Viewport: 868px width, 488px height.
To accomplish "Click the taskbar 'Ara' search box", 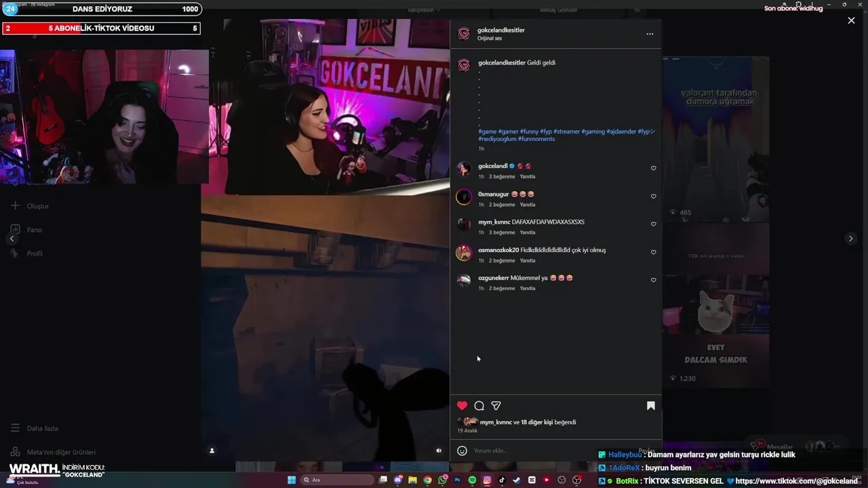I will point(338,480).
